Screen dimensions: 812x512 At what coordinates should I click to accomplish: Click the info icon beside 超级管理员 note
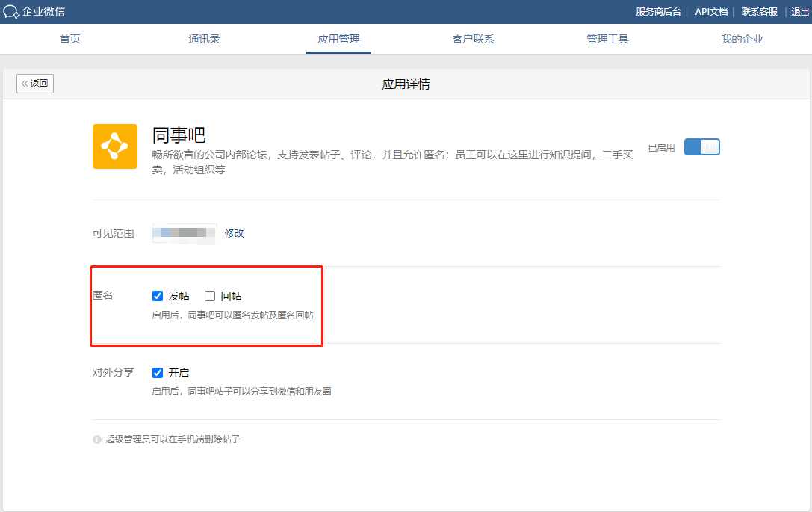click(x=97, y=439)
